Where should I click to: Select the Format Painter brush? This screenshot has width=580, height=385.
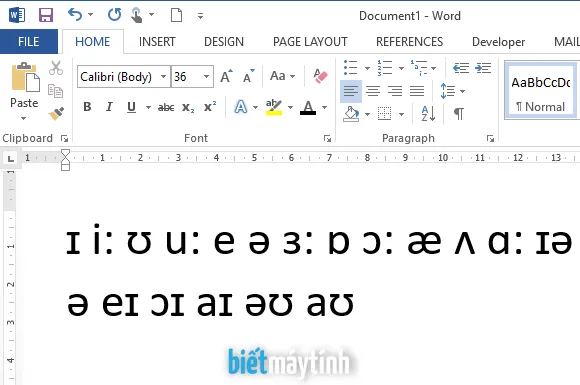click(x=56, y=113)
